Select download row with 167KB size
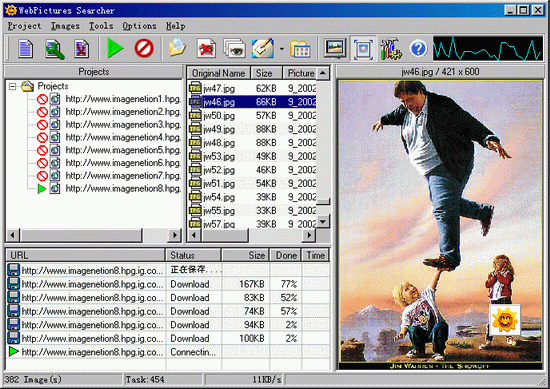Viewport: 550px width, 389px height. (x=168, y=284)
